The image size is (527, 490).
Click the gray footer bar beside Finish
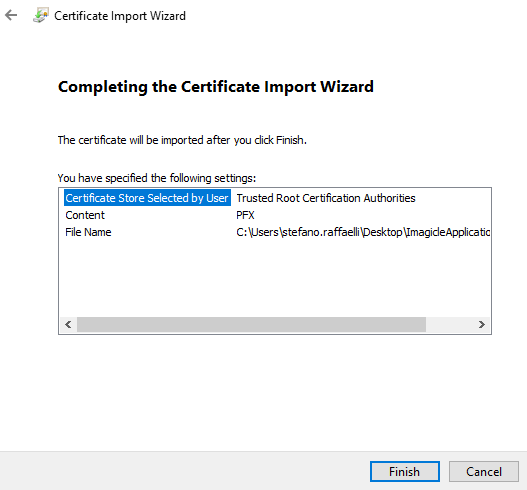[x=185, y=471]
